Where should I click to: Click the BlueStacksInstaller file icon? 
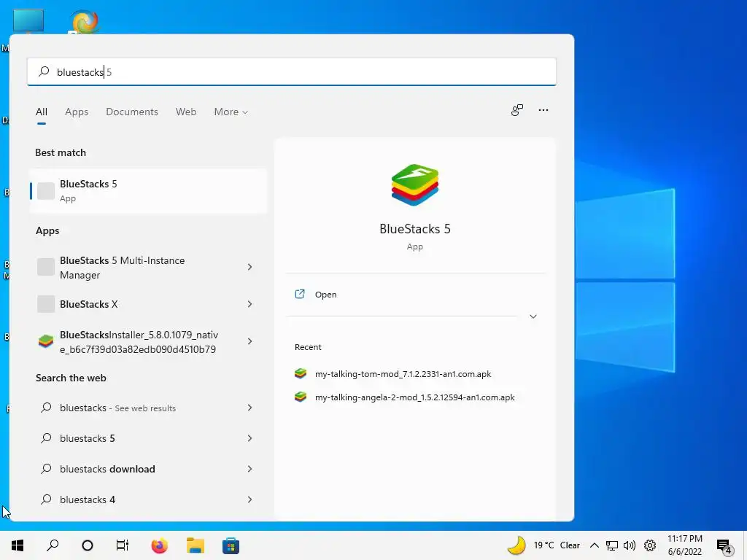pyautogui.click(x=46, y=341)
